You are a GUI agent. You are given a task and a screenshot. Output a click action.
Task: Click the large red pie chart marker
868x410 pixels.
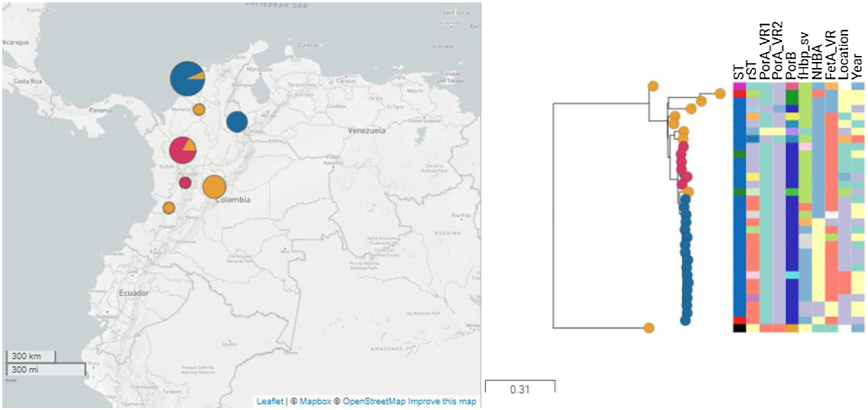182,150
